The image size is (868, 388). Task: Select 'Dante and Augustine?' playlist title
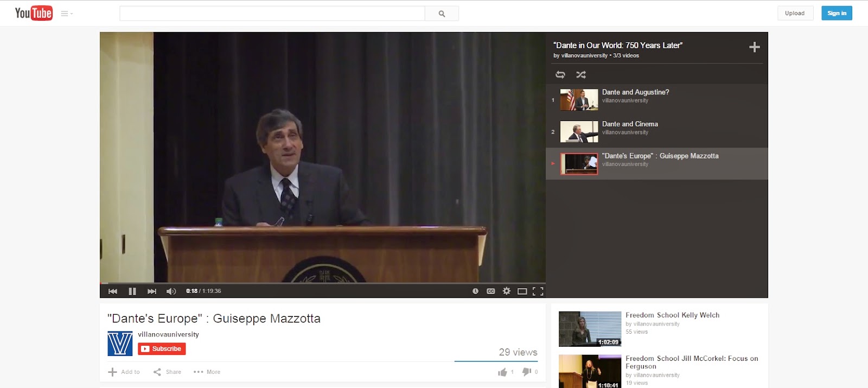(x=635, y=92)
